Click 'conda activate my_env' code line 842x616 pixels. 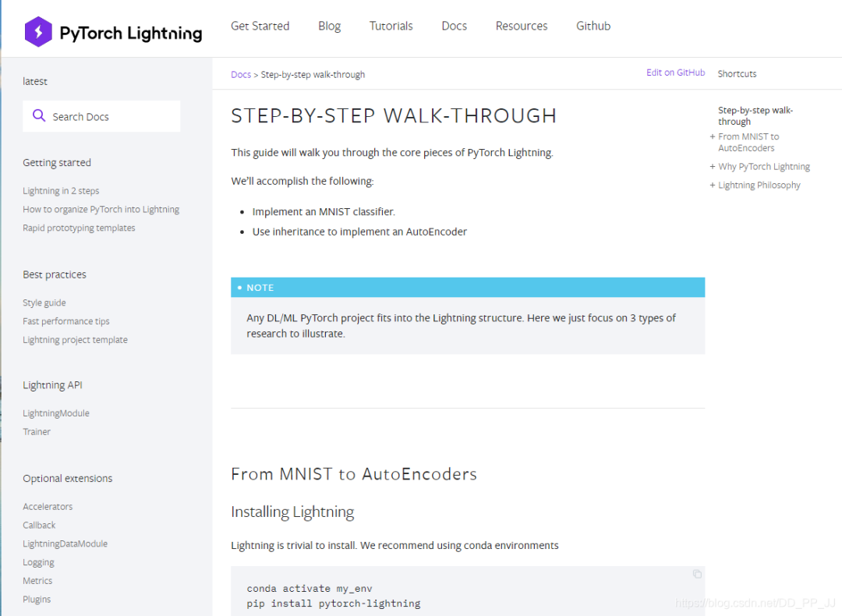click(310, 589)
